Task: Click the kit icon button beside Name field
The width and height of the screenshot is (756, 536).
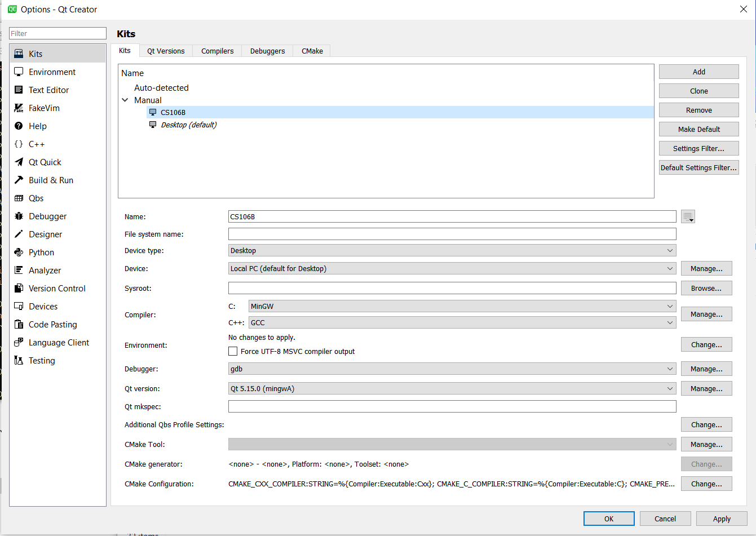Action: 688,216
